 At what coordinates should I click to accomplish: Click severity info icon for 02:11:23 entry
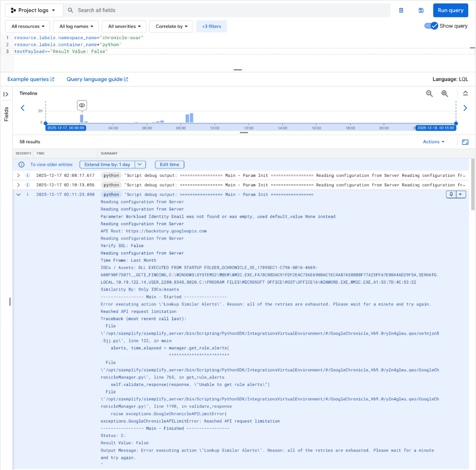click(x=27, y=194)
